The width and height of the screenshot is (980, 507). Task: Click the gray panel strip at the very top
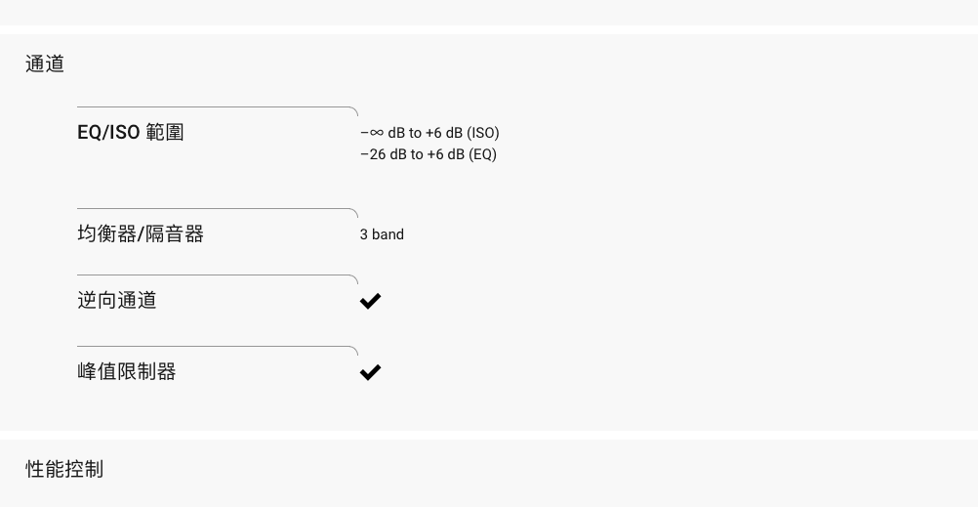tap(490, 13)
